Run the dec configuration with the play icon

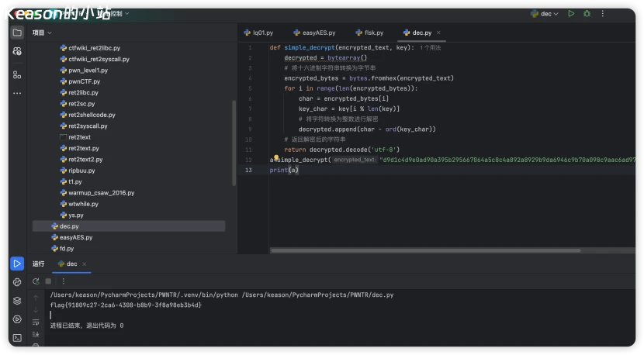coord(571,13)
